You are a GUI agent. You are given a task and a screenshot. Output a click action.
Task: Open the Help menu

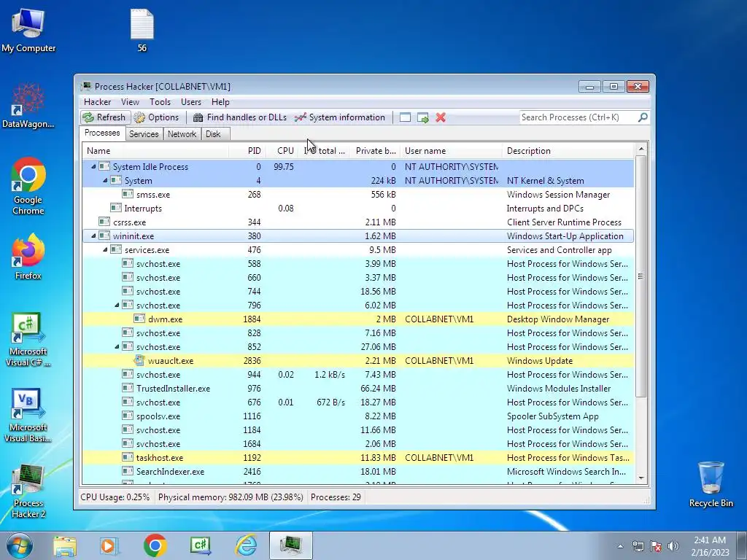(220, 102)
